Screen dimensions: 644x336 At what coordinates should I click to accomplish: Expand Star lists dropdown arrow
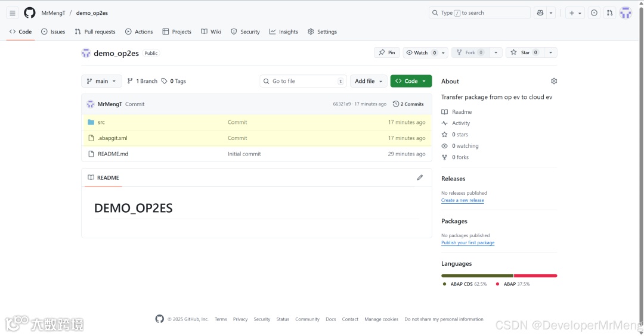coord(551,52)
